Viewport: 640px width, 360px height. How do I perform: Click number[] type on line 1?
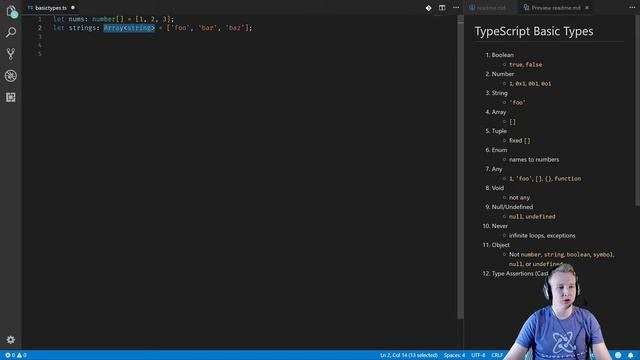tap(108, 19)
